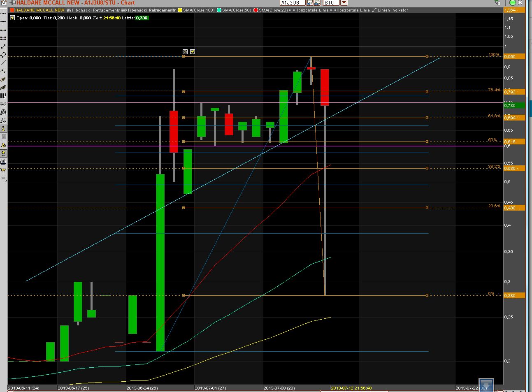This screenshot has width=532, height=392.
Task: Choose the extended line drawing tool
Action: click(3, 63)
